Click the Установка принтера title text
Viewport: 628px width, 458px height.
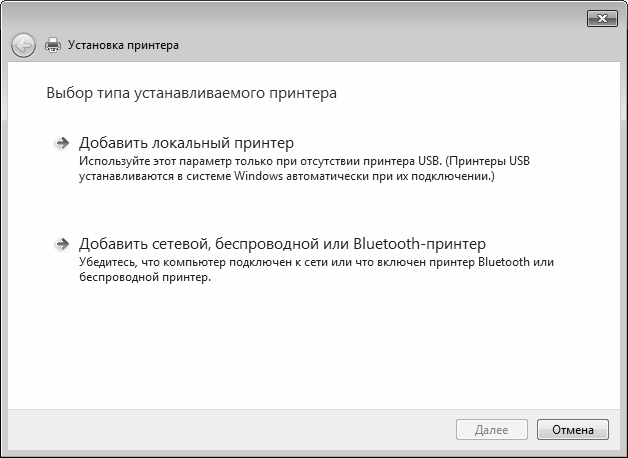[x=123, y=45]
